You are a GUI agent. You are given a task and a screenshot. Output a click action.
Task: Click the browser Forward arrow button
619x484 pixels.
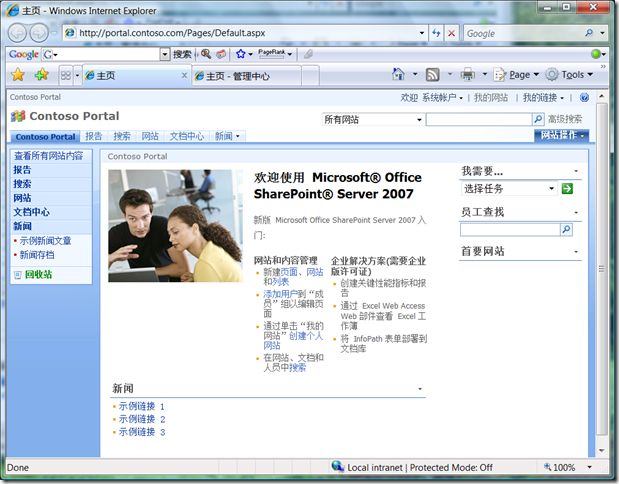[39, 33]
